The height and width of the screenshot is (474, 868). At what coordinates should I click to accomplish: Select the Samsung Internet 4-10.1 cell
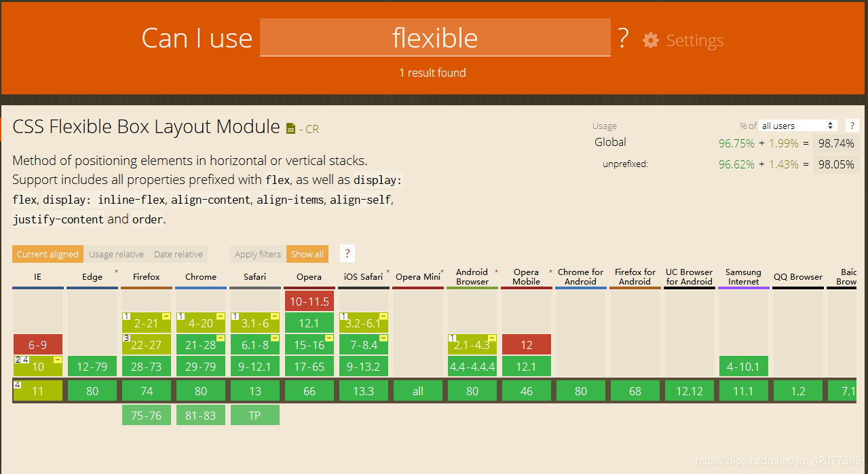[x=744, y=366]
